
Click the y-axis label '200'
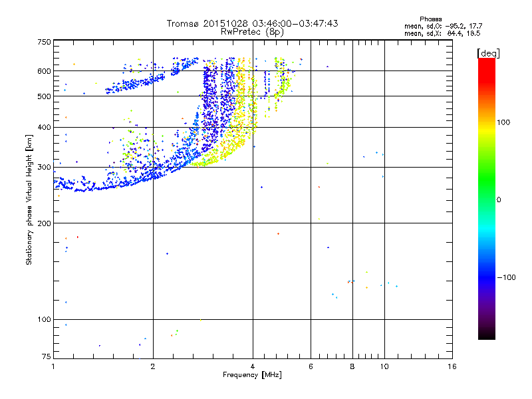[x=44, y=223]
